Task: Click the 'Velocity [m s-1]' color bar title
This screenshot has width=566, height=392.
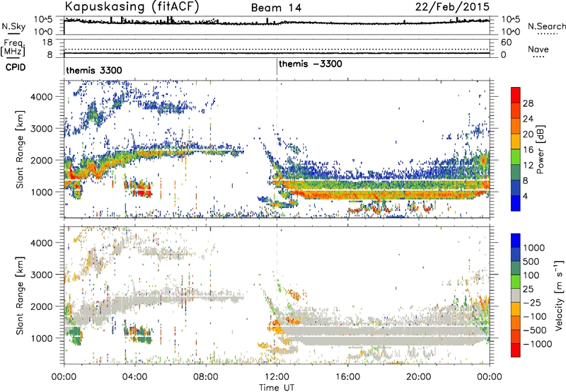Action: (x=559, y=294)
